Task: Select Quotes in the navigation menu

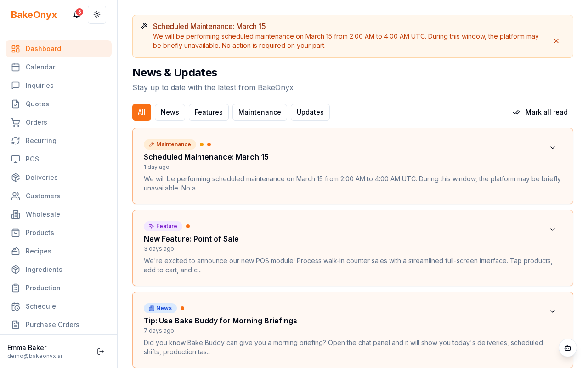Action: [37, 104]
